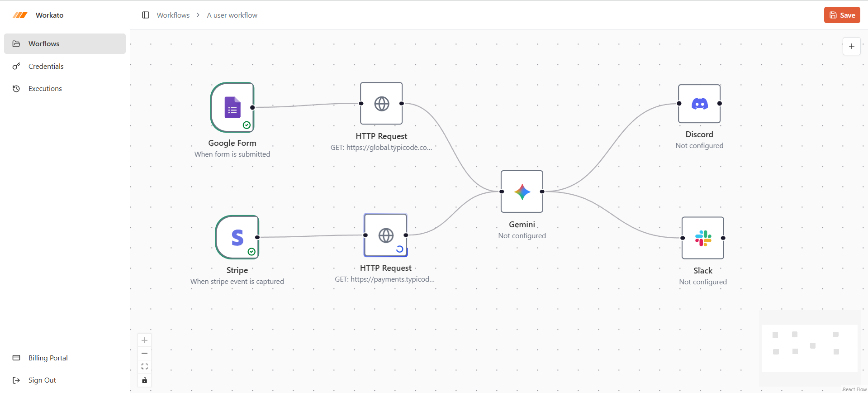
Task: Click the fit view control
Action: tap(145, 367)
